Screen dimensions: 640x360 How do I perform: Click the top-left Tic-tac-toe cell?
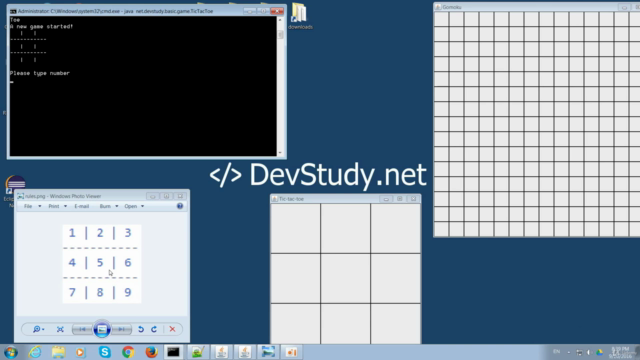(x=296, y=229)
